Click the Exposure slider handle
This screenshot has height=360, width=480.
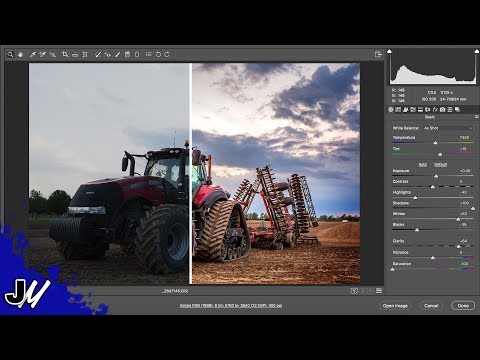[x=436, y=176]
